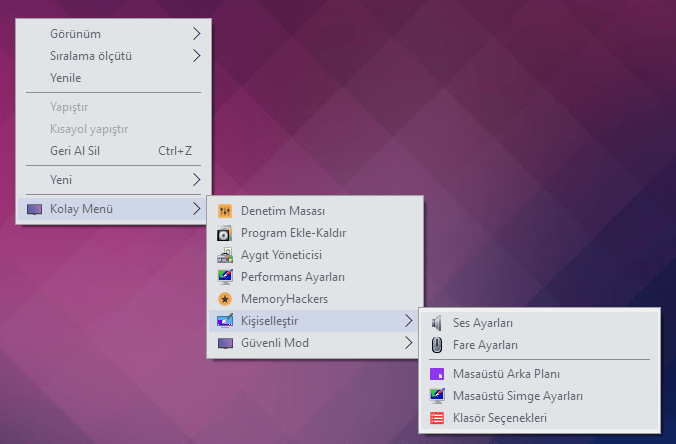Open the Kolay Menü entry
The width and height of the screenshot is (676, 444).
113,209
